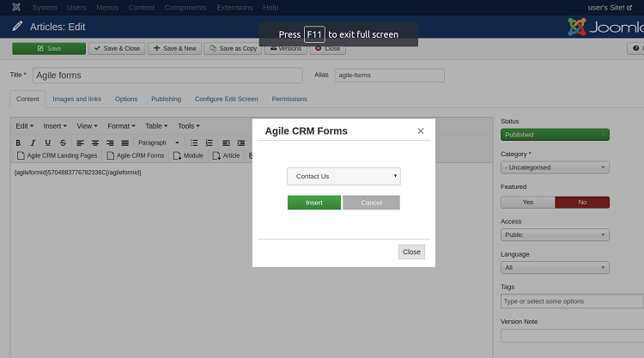The image size is (644, 358).
Task: Click the Tags input field
Action: [x=572, y=301]
